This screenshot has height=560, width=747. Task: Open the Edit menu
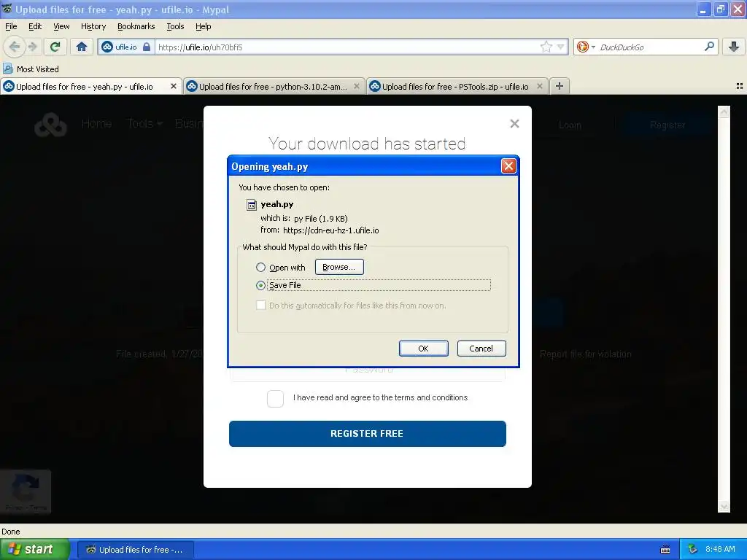[x=35, y=26]
